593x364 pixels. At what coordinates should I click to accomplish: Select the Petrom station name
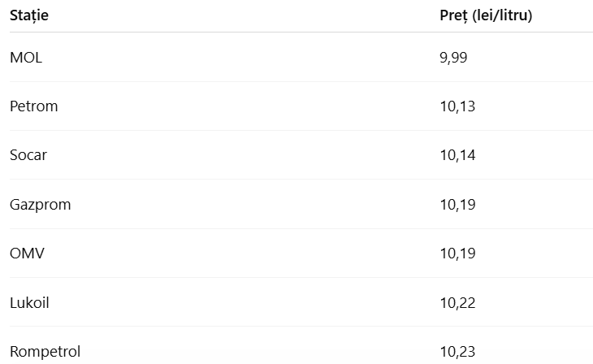[34, 106]
